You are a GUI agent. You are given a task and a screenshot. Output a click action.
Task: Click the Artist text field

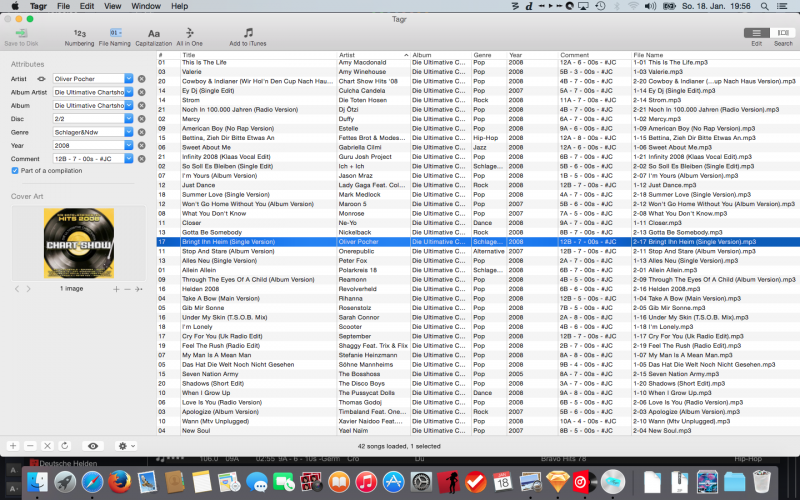point(88,79)
